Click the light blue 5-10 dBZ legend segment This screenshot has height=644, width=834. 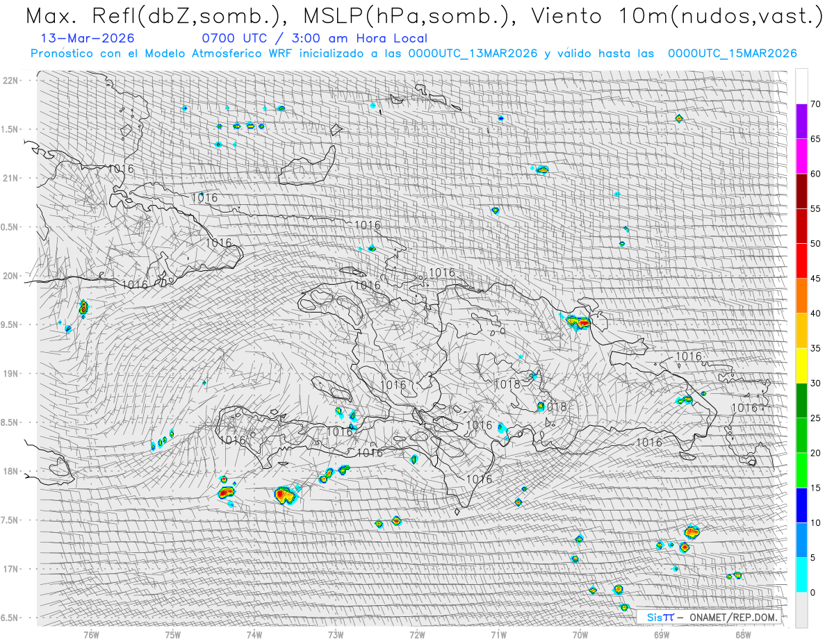coord(801,540)
